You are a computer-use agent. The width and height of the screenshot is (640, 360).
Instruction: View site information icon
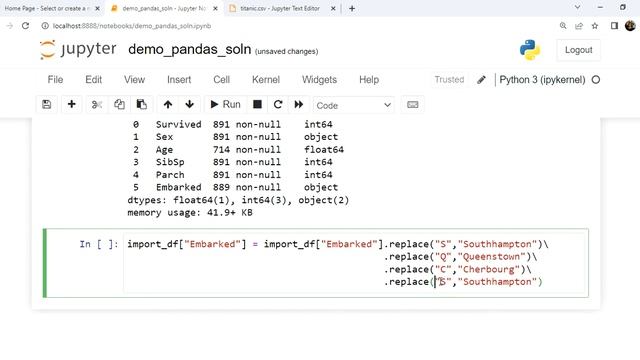(x=45, y=26)
